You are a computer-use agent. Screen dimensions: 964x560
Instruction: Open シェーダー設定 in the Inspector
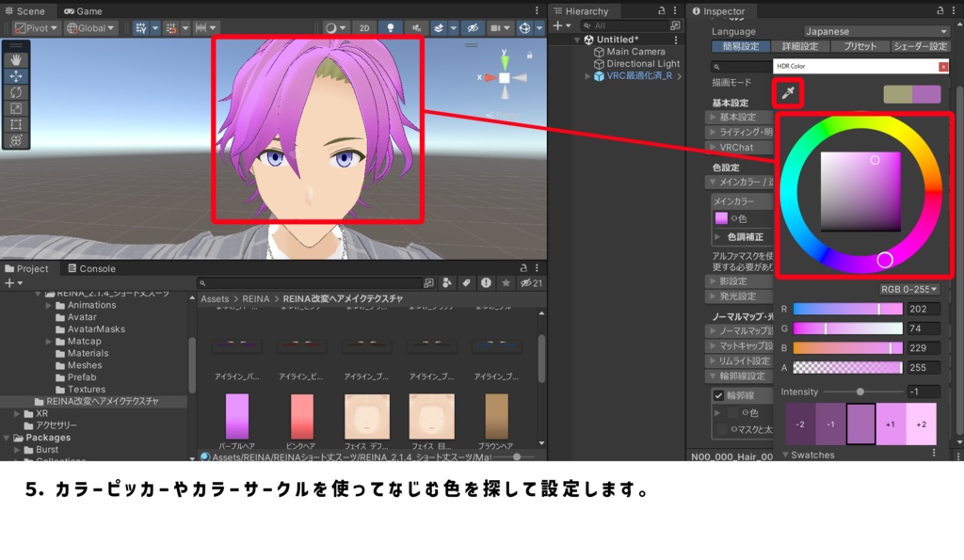click(921, 47)
